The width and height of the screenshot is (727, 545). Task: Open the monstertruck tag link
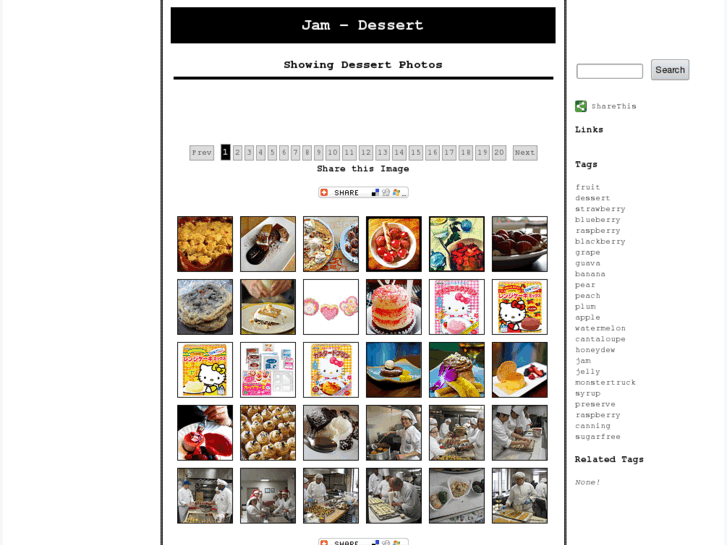[605, 383]
